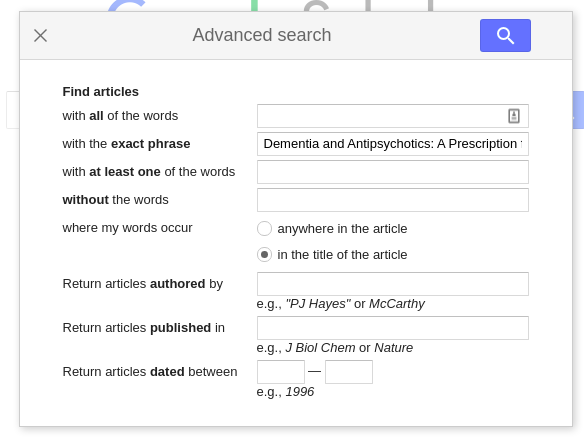Screen dimensions: 584x441
Task: Click the 'where my words occur' label
Action: (127, 228)
